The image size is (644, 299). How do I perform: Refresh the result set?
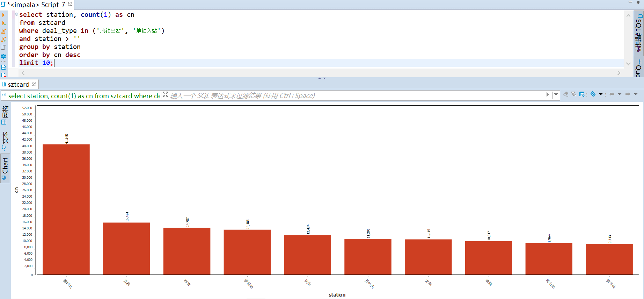[x=593, y=94]
